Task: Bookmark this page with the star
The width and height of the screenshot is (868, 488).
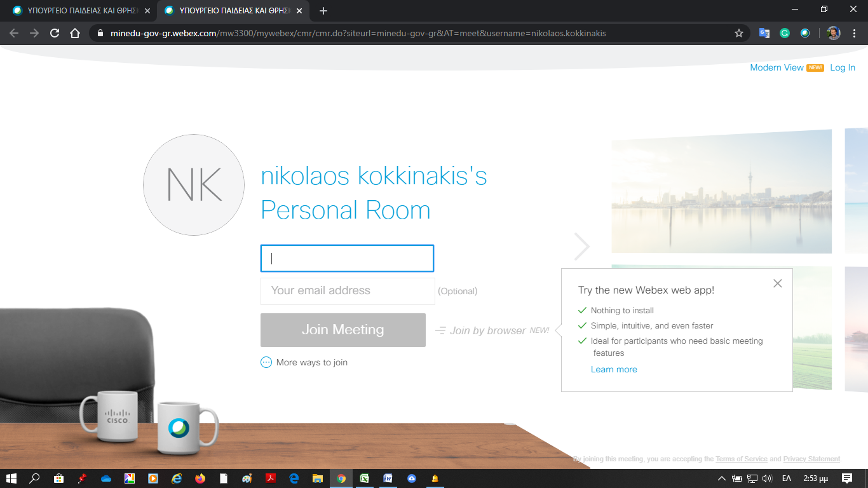Action: pyautogui.click(x=738, y=33)
